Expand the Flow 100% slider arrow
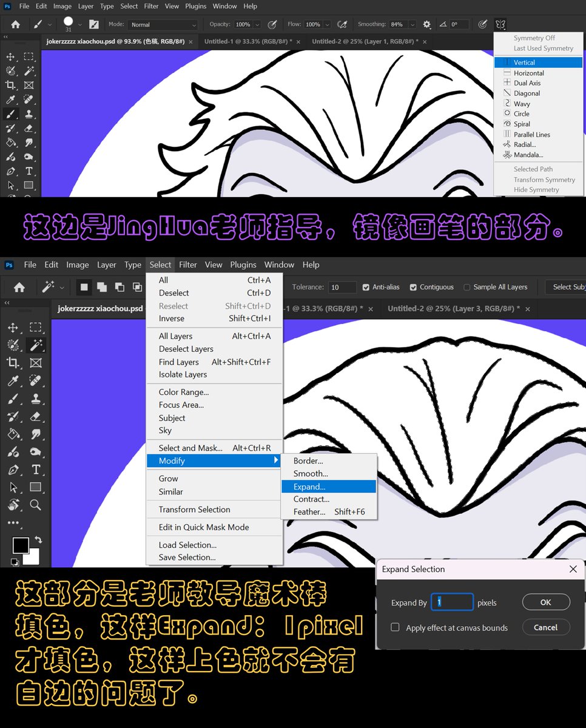 [x=327, y=25]
